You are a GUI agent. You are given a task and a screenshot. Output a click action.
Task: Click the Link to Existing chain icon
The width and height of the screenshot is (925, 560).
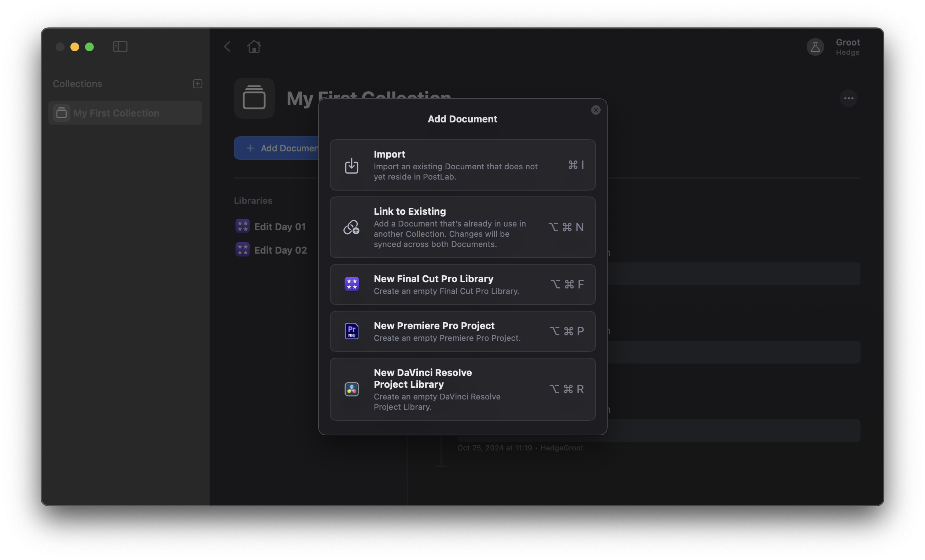coord(351,227)
